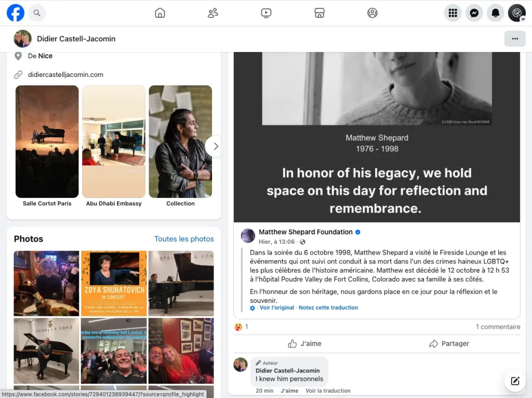Click Partager to share the post
The height and width of the screenshot is (398, 532).
click(449, 343)
